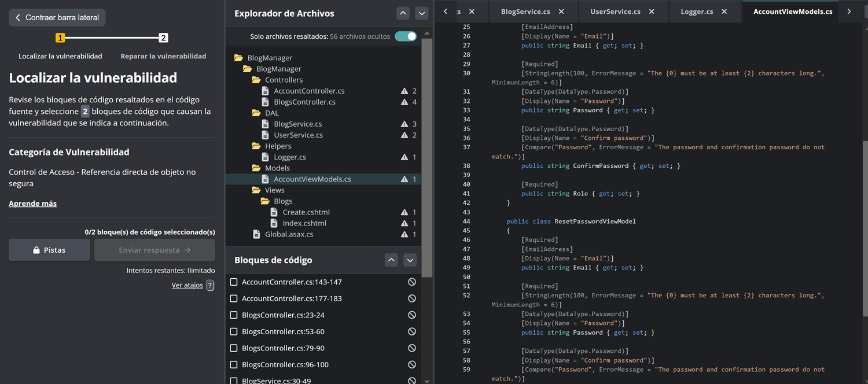Open the Logger.cs editor tab
The height and width of the screenshot is (384, 868).
click(x=696, y=12)
